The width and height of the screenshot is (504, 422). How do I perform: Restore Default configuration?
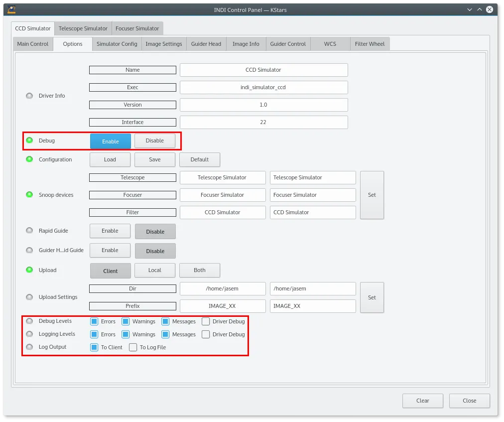[x=200, y=159]
